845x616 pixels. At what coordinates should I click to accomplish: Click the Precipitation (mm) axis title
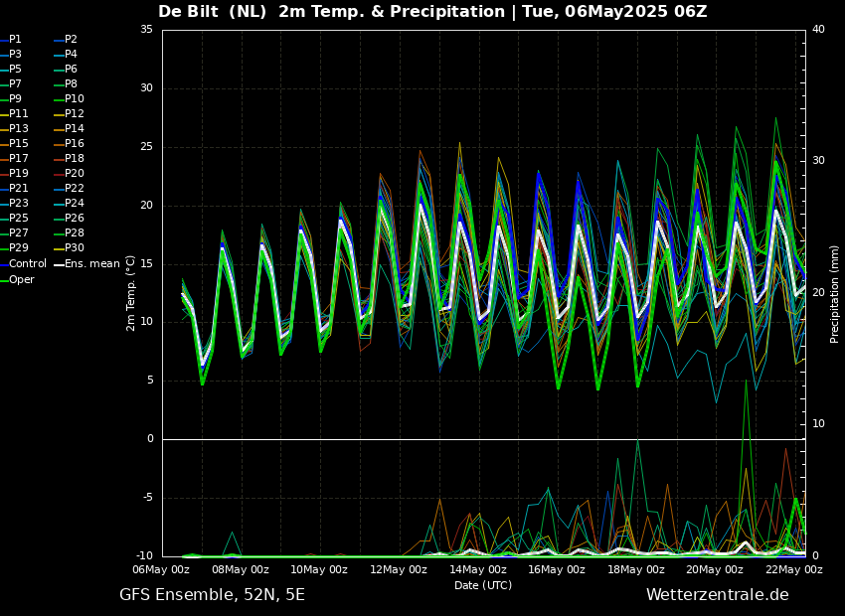pos(835,293)
